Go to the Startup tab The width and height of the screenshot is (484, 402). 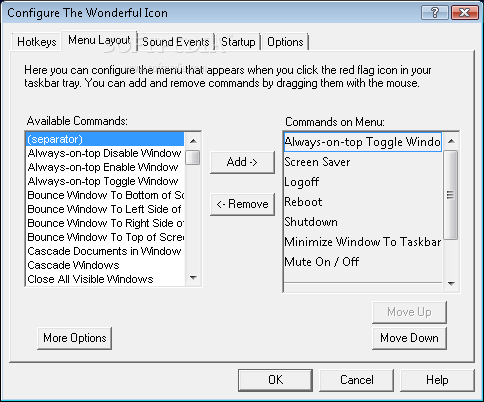pos(238,42)
